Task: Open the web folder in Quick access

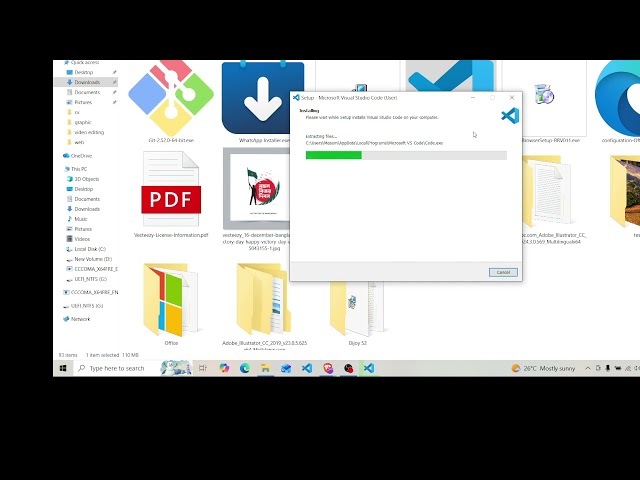Action: pos(79,142)
